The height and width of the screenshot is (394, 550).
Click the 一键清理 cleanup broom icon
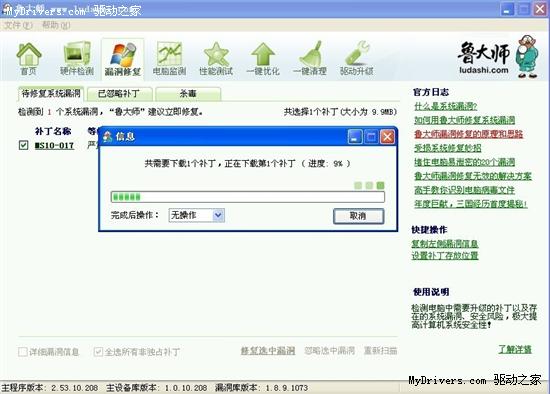[x=310, y=58]
